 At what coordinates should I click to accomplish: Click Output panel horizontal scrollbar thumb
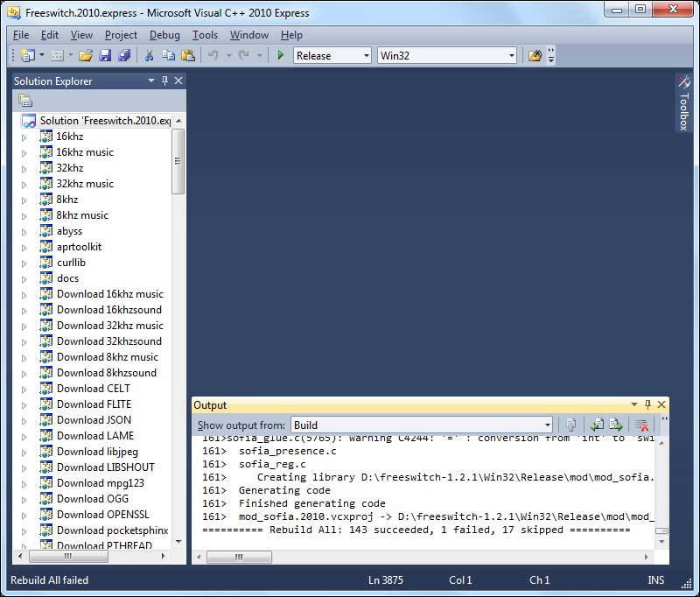(239, 557)
